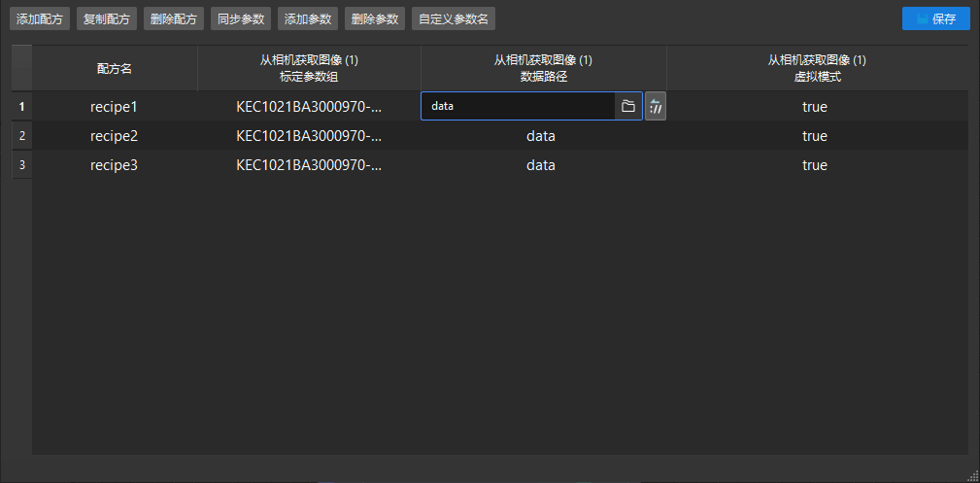Click the 虚拟模式 column header
This screenshot has height=483, width=980.
[817, 68]
